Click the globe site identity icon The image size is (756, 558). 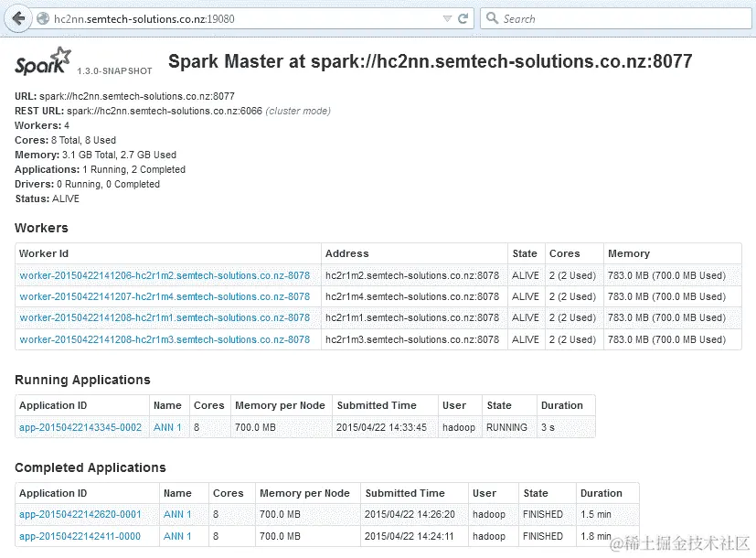[x=43, y=19]
